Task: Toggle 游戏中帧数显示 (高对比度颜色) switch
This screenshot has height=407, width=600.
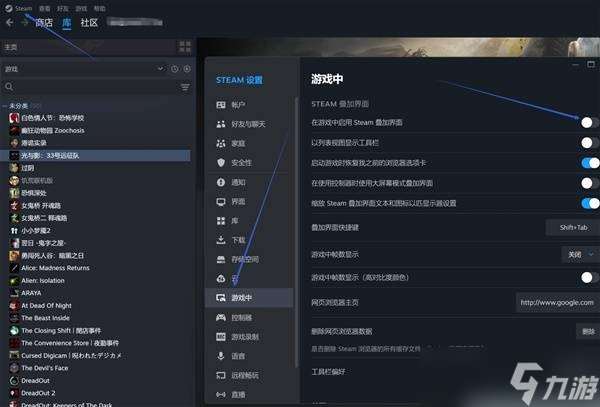Action: point(589,277)
